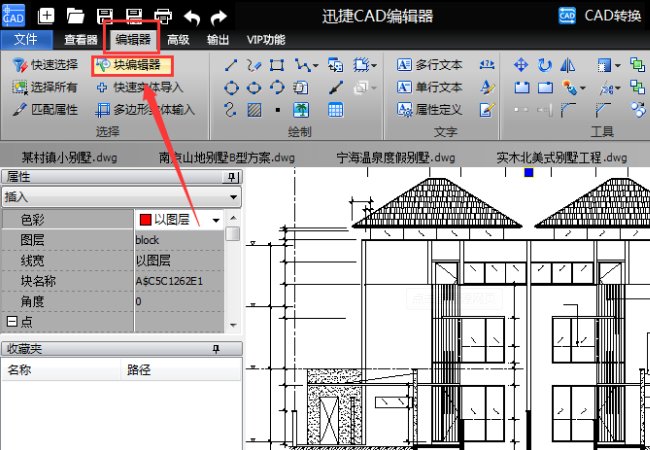650x450 pixels.
Task: Pin the 属性 panel
Action: tap(231, 177)
